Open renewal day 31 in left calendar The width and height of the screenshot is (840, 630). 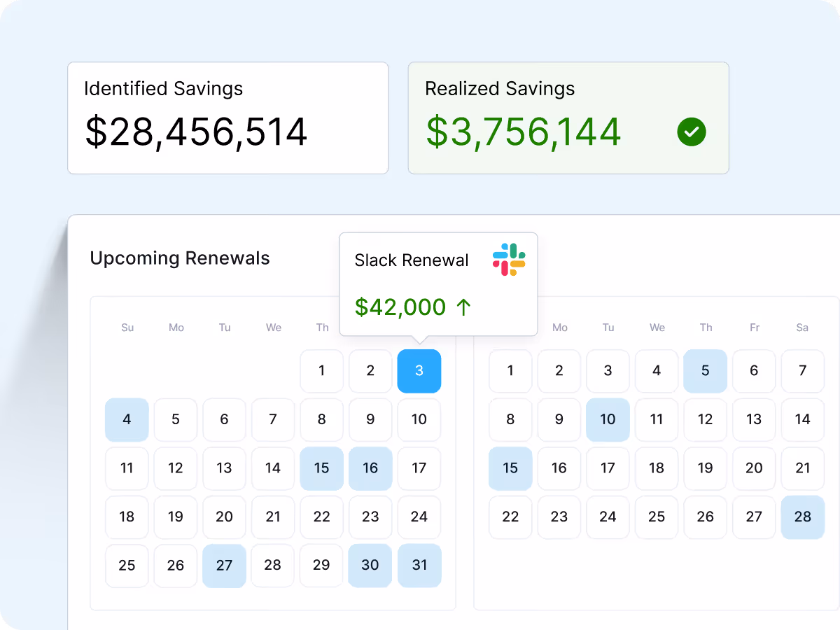click(419, 566)
